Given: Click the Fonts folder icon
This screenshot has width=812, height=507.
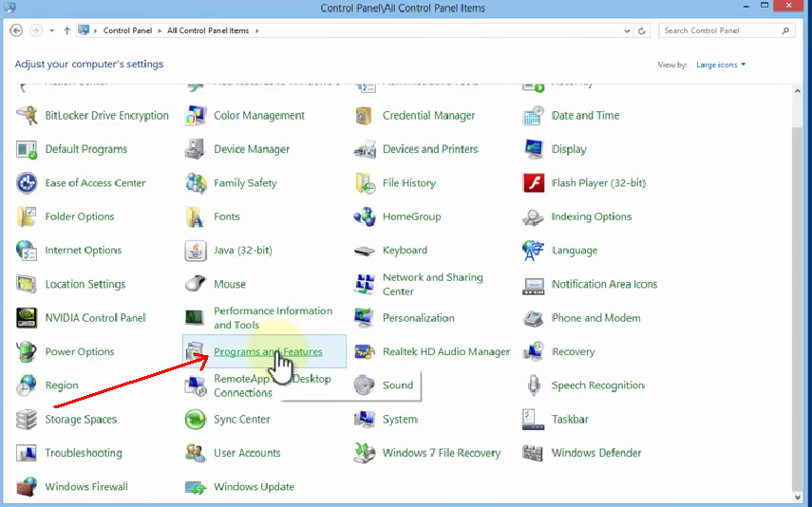Looking at the screenshot, I should pos(196,216).
